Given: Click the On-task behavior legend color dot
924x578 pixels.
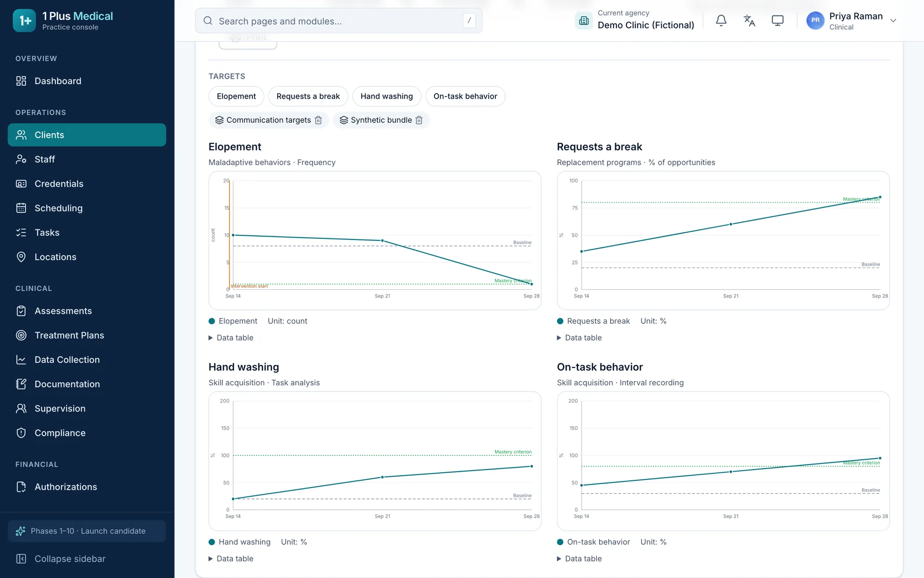Looking at the screenshot, I should [x=560, y=542].
